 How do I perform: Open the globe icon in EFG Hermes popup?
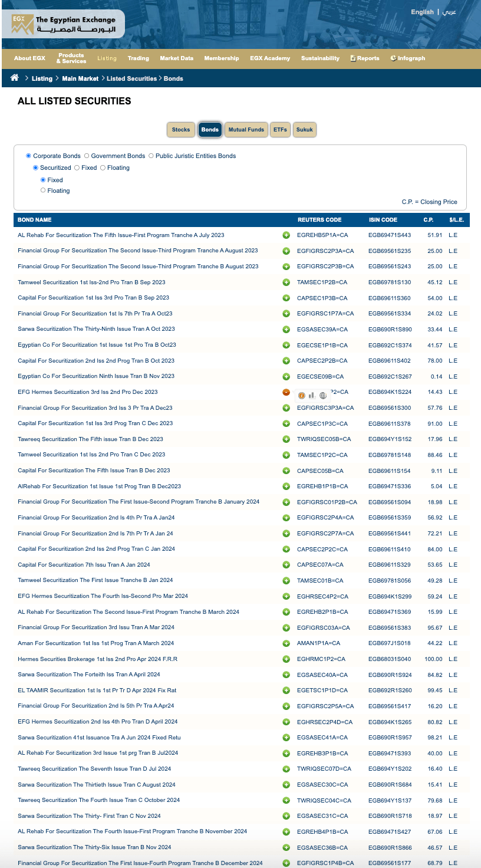point(322,396)
